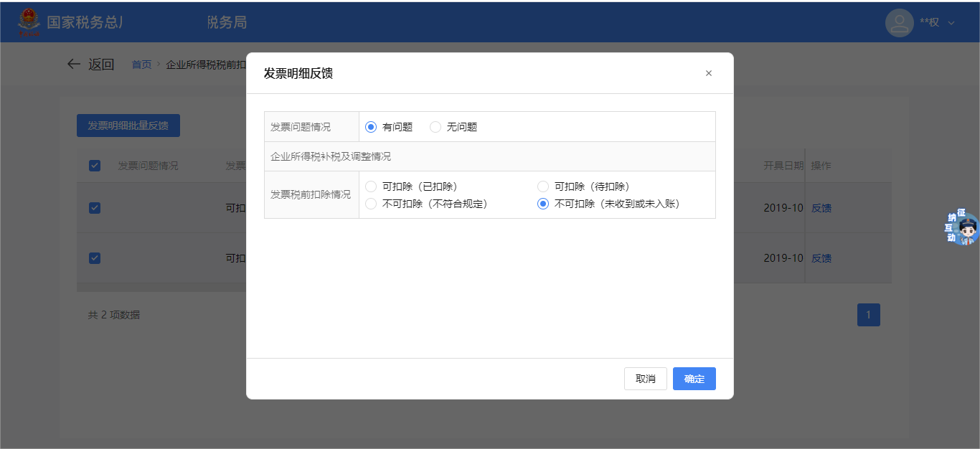The width and height of the screenshot is (980, 449).
Task: Toggle the second data row checkbox
Action: coord(95,258)
